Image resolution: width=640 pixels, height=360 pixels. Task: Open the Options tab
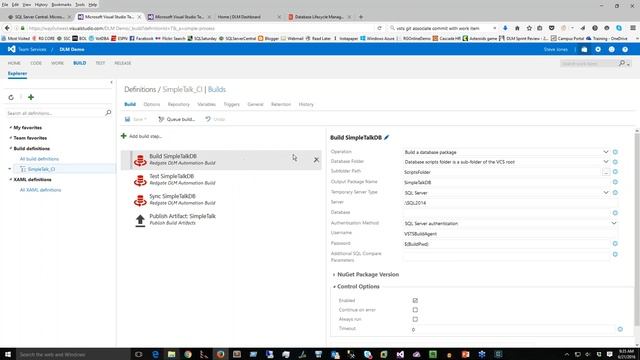pos(152,104)
